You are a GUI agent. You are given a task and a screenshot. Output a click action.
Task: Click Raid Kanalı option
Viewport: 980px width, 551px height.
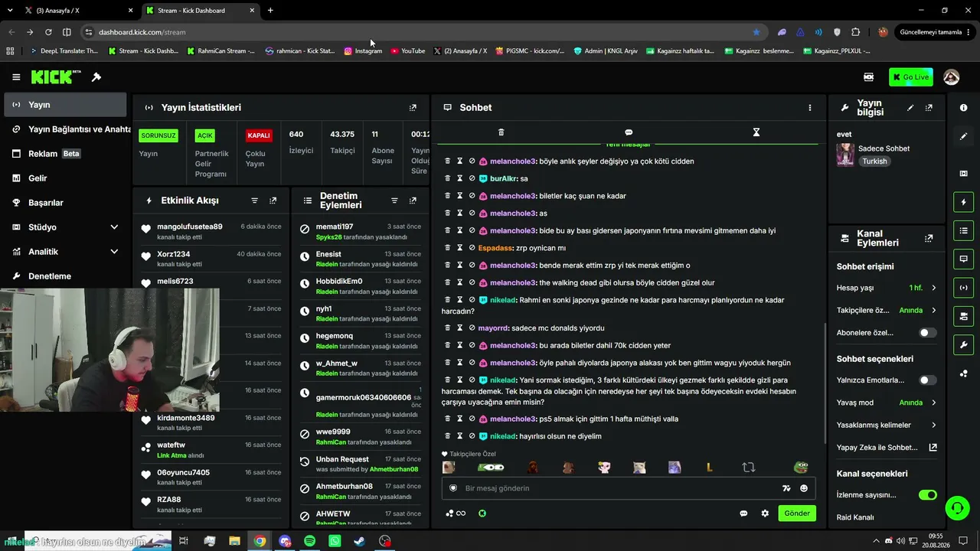point(854,517)
